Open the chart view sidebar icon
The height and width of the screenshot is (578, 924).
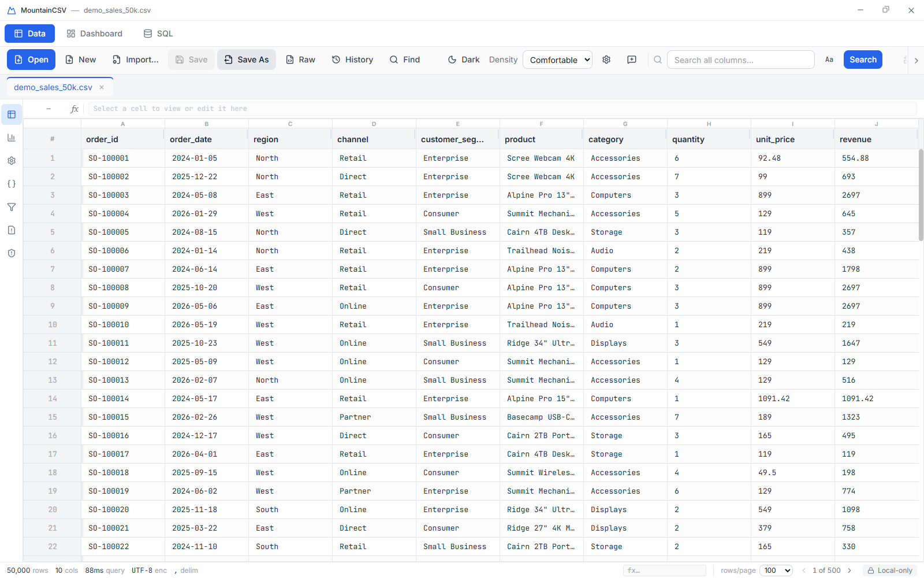12,138
